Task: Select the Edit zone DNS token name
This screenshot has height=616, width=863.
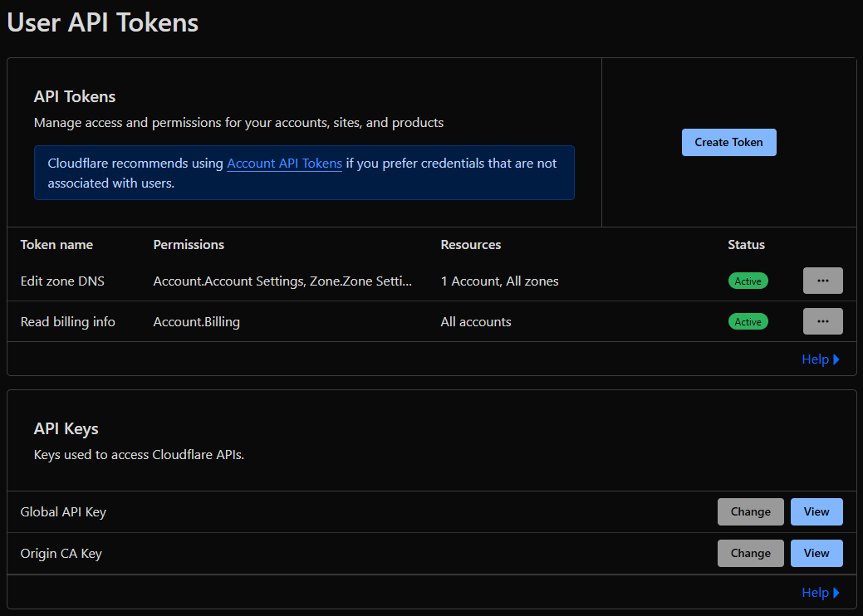Action: pyautogui.click(x=62, y=281)
